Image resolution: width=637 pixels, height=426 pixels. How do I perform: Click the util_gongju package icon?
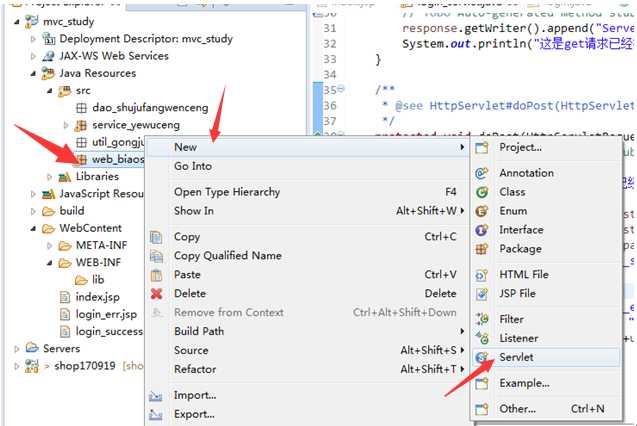81,142
